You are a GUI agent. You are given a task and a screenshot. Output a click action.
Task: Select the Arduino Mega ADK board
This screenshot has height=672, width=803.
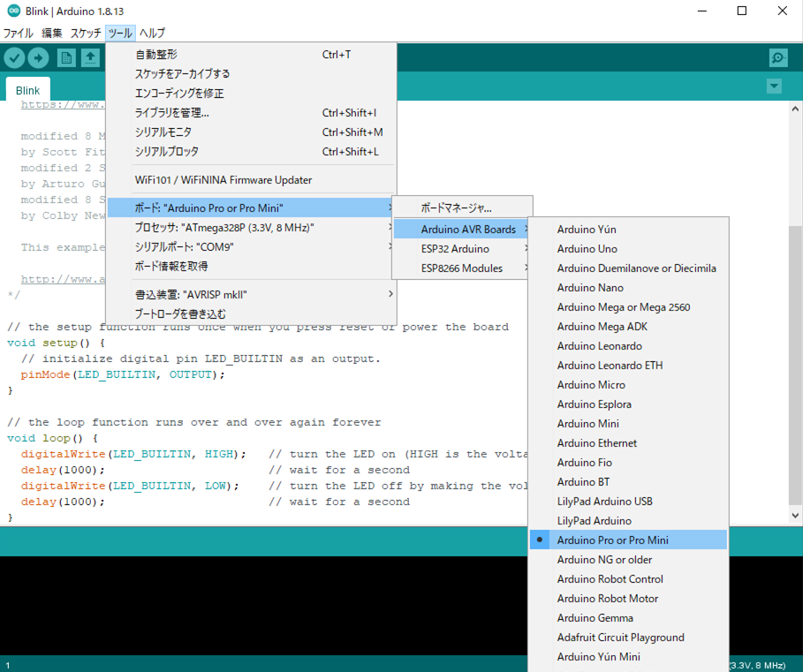point(628,327)
